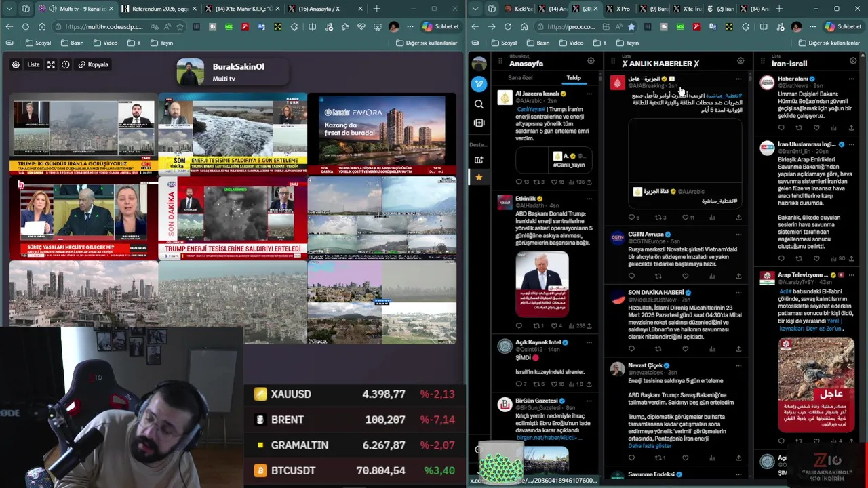868x488 pixels.
Task: Grab the Anasayfa column drag handle
Action: tap(501, 62)
